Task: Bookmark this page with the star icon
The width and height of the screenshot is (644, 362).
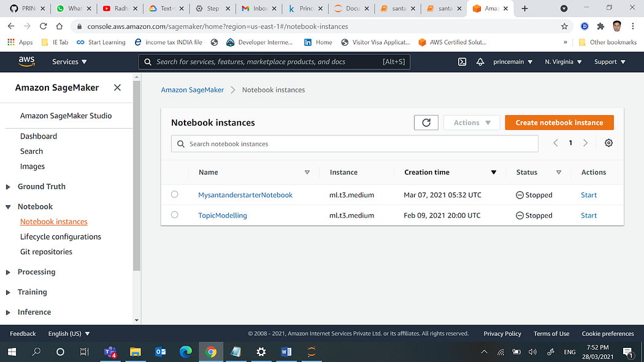Action: 564,26
